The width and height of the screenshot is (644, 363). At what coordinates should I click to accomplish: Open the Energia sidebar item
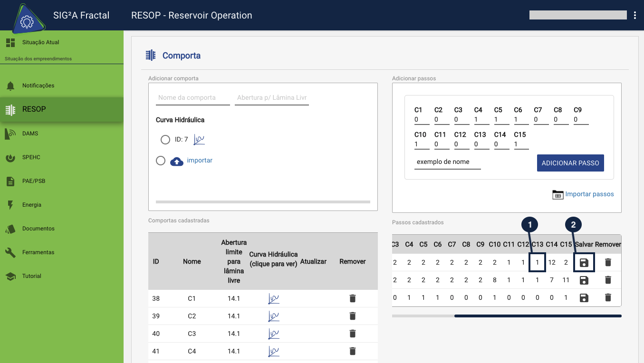coord(32,205)
